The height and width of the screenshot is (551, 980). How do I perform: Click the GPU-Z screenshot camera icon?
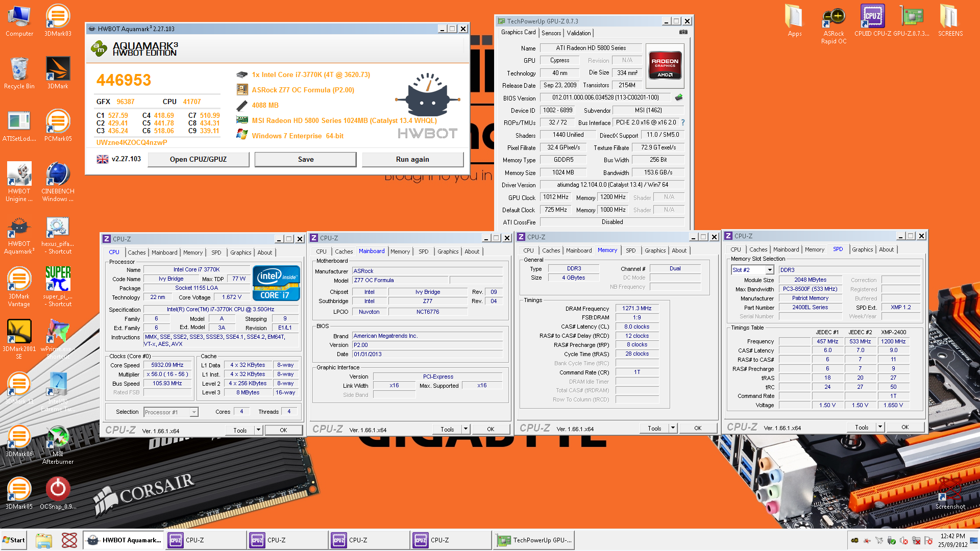[x=683, y=32]
